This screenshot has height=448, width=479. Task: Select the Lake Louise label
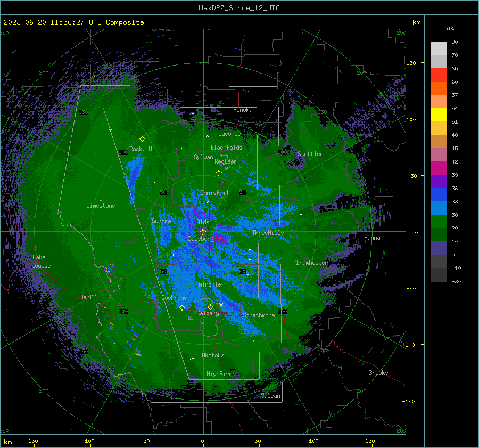tap(41, 262)
